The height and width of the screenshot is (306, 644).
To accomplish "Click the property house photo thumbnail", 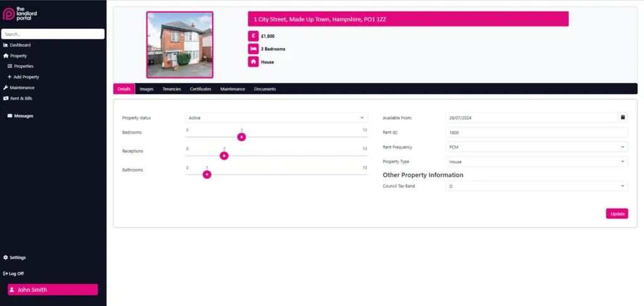I will click(x=180, y=45).
